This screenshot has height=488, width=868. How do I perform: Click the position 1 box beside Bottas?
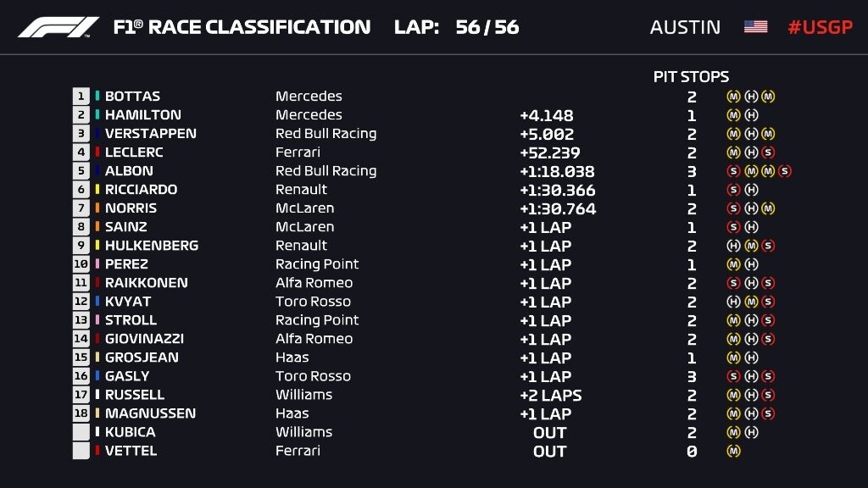[x=81, y=97]
